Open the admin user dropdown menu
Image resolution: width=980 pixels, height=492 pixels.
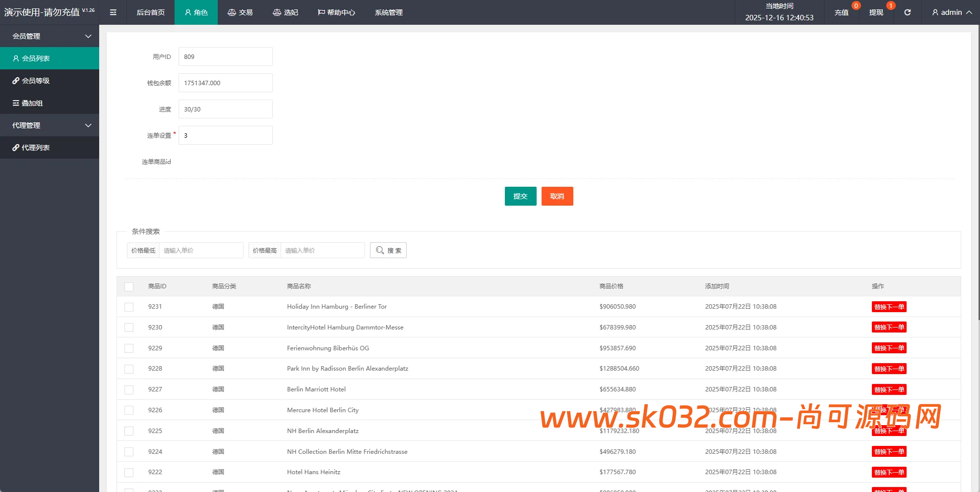click(x=951, y=12)
